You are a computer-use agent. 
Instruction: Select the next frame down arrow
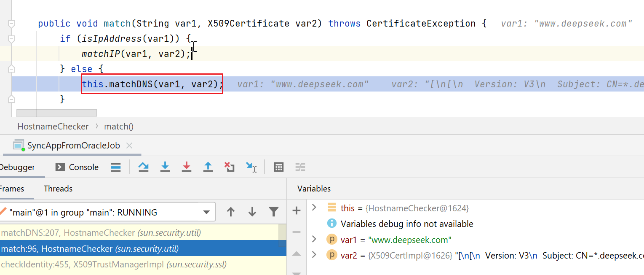pos(252,212)
